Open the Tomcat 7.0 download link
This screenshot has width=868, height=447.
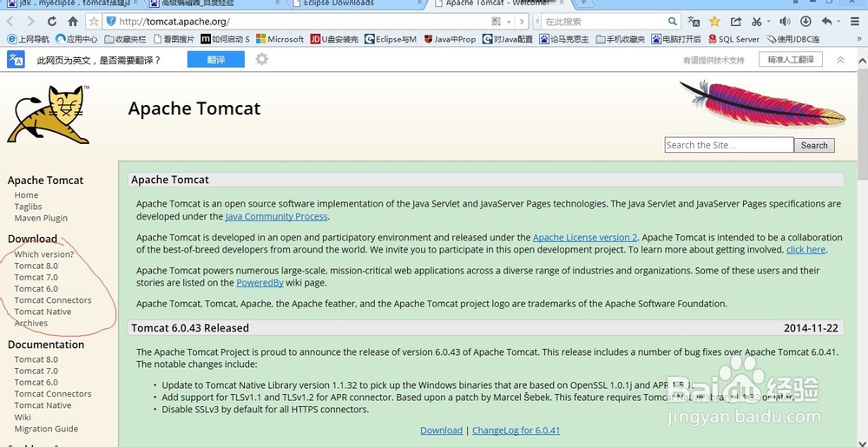coord(36,277)
